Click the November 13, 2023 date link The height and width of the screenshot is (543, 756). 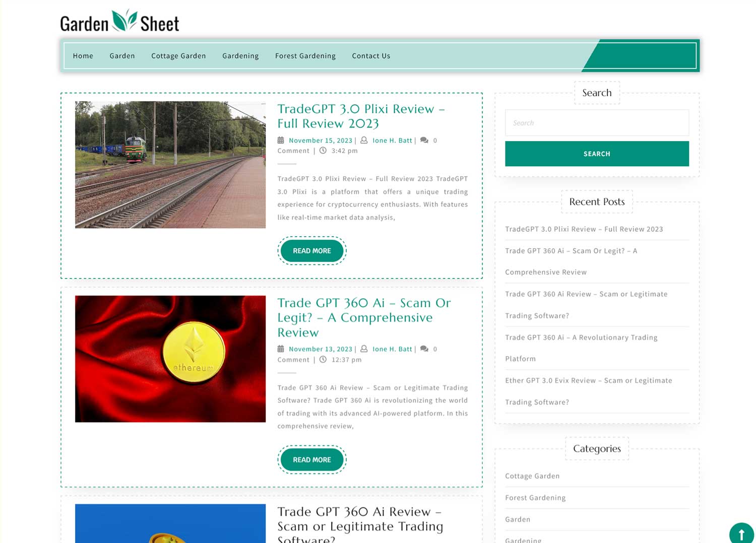321,349
